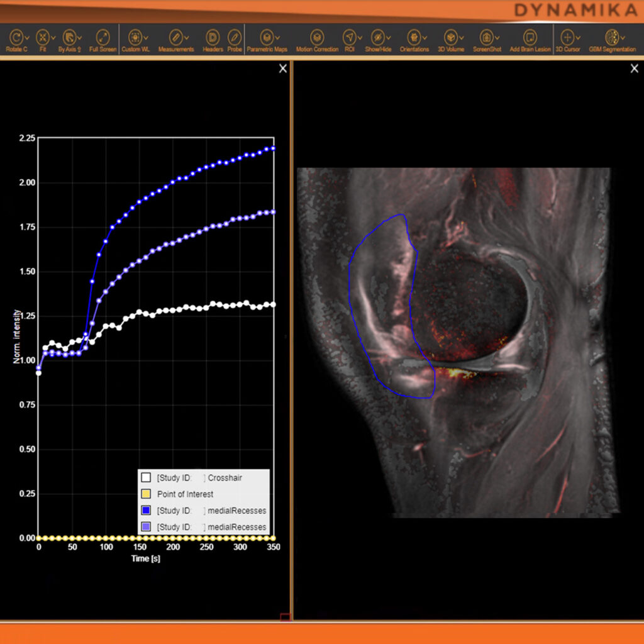This screenshot has height=644, width=644.
Task: Click the Rotate C tool icon
Action: point(15,37)
